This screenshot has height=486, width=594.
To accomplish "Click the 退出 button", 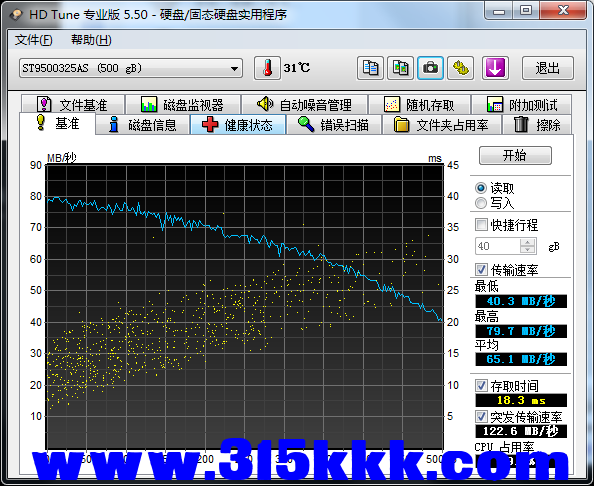I will (547, 68).
